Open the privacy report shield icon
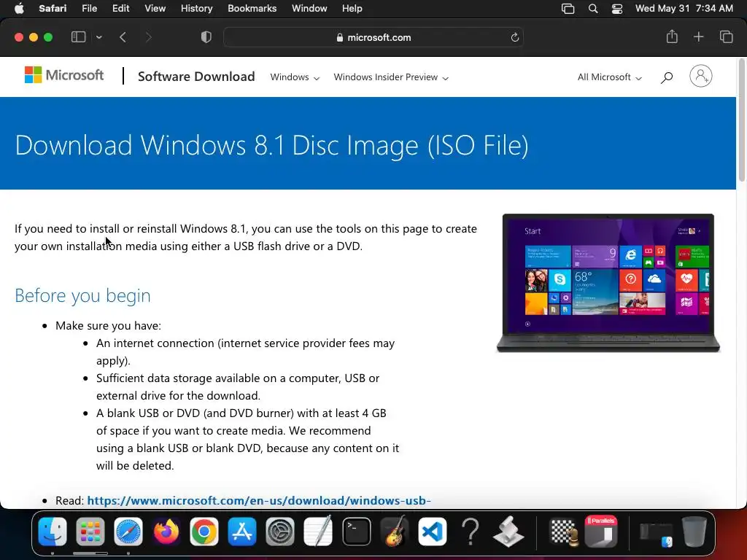747x560 pixels. [206, 37]
